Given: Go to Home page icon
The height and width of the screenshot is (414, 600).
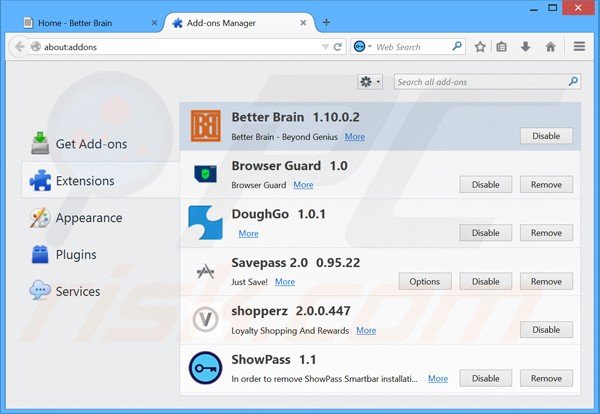Looking at the screenshot, I should [550, 47].
